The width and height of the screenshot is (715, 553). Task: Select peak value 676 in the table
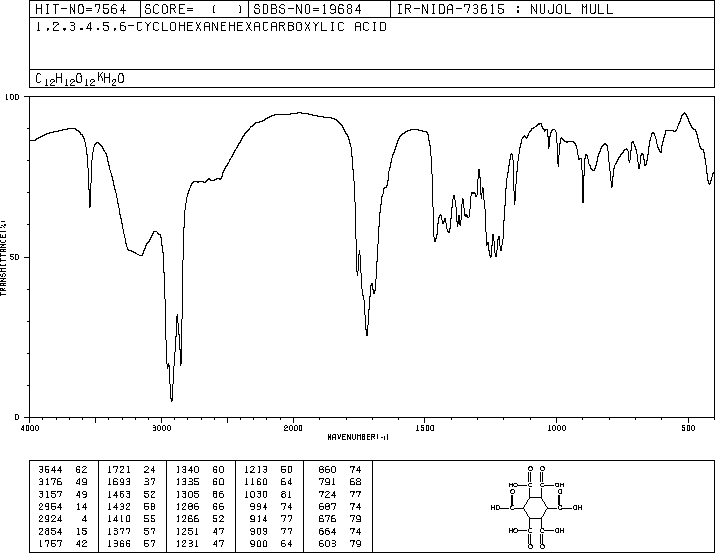point(327,519)
